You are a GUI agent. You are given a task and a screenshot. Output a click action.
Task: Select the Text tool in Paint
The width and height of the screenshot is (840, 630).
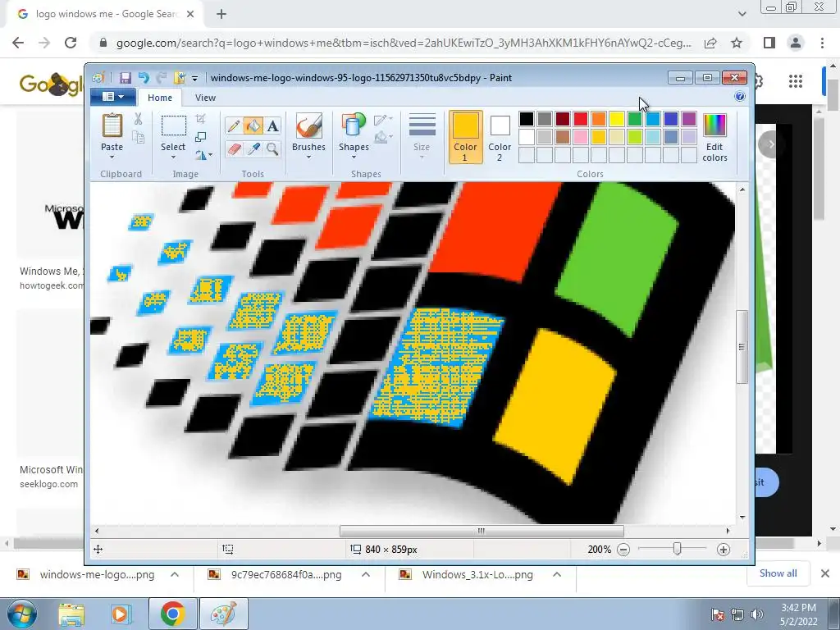pyautogui.click(x=272, y=126)
